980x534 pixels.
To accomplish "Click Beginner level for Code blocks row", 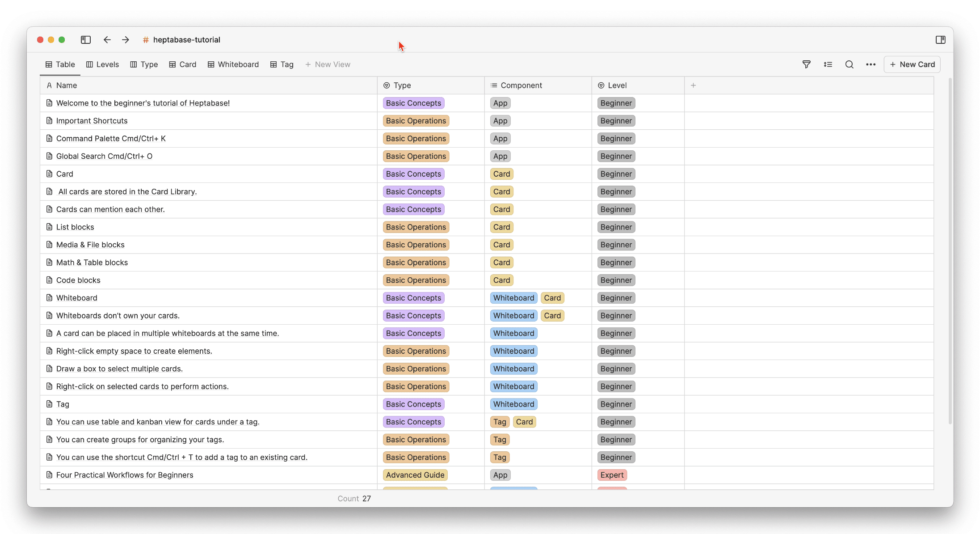I will click(616, 280).
